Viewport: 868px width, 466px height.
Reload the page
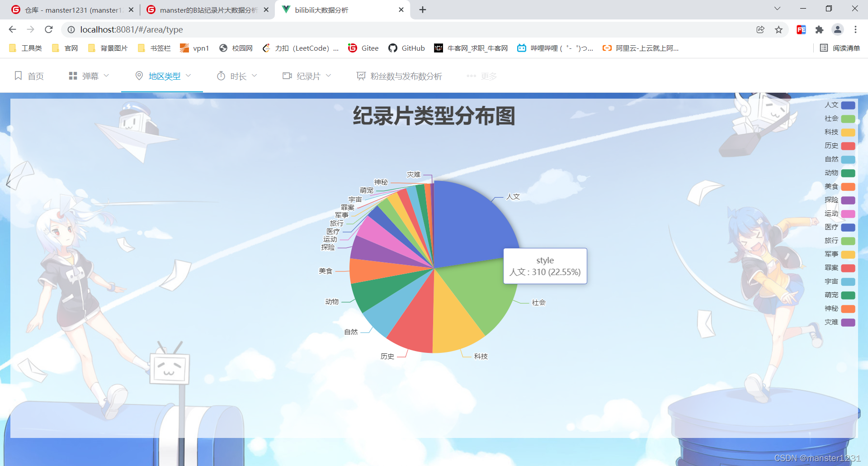(49, 29)
